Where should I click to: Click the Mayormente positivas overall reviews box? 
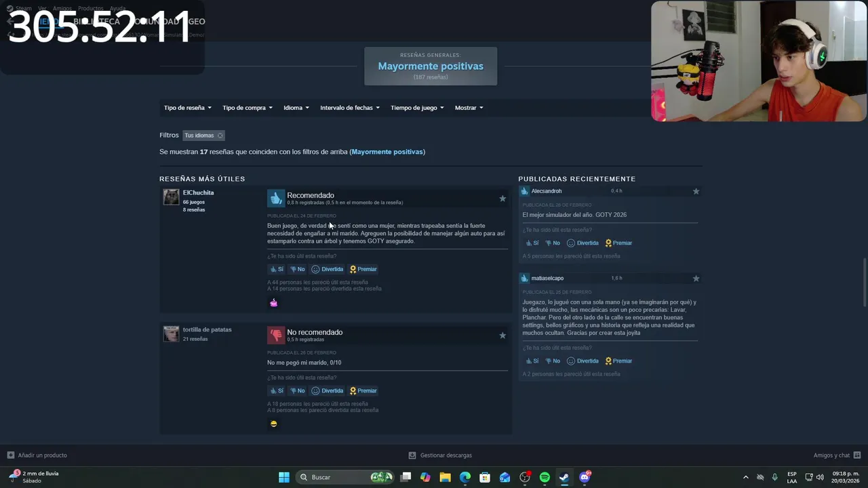(x=431, y=66)
